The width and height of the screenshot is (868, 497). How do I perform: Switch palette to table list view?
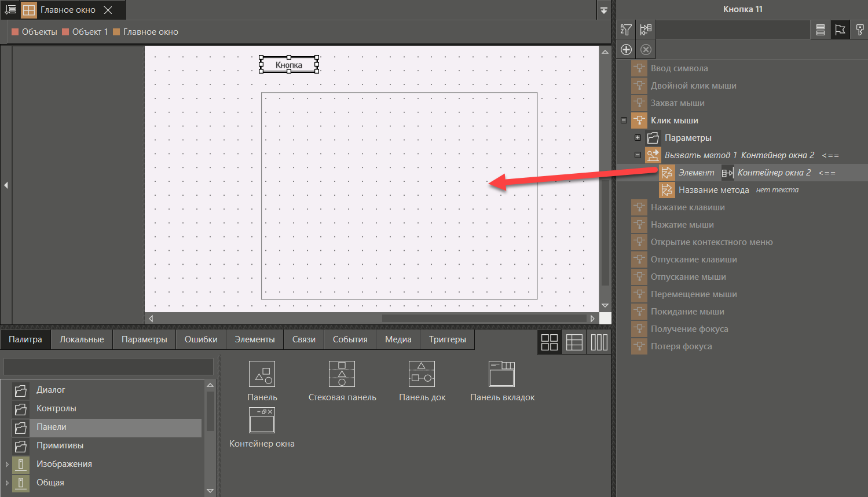tap(574, 342)
